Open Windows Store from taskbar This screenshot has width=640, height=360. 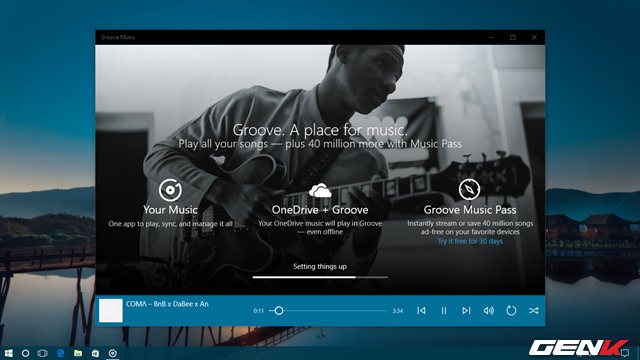[x=95, y=353]
